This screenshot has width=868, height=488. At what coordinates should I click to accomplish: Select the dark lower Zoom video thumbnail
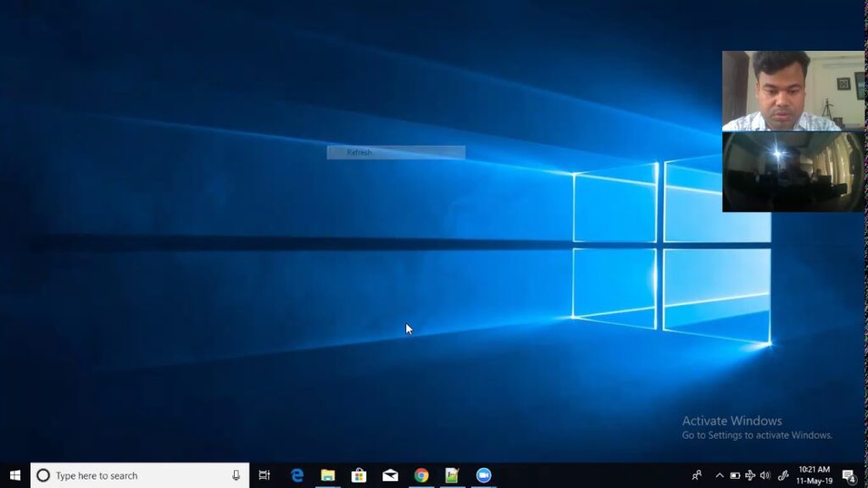point(793,172)
